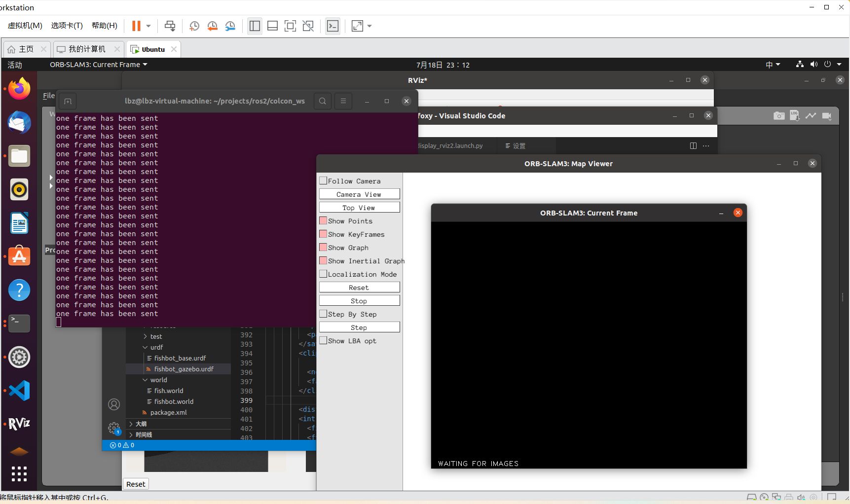The height and width of the screenshot is (504, 850).
Task: Select fishbot_gazebo.urdf in the file tree
Action: click(x=184, y=369)
